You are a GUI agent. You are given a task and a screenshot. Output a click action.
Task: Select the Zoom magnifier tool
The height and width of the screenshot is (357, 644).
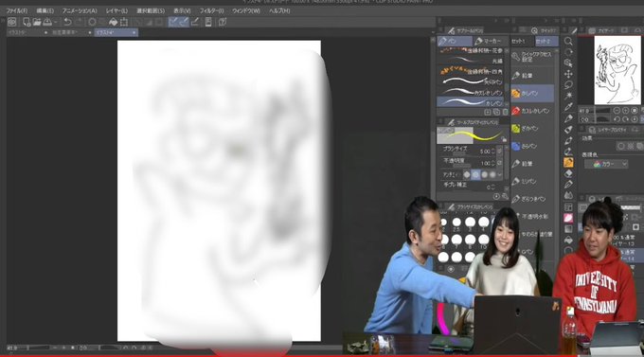[x=568, y=41]
